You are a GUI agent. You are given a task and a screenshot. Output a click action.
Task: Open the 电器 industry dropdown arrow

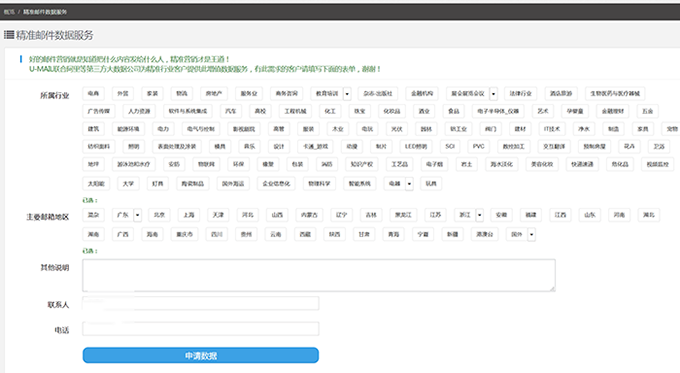(x=409, y=184)
